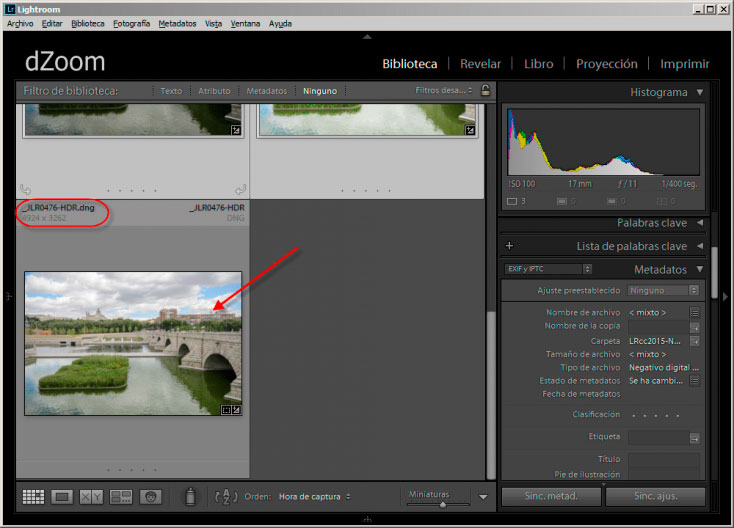734x528 pixels.
Task: Open Ayuda menu
Action: pos(280,23)
